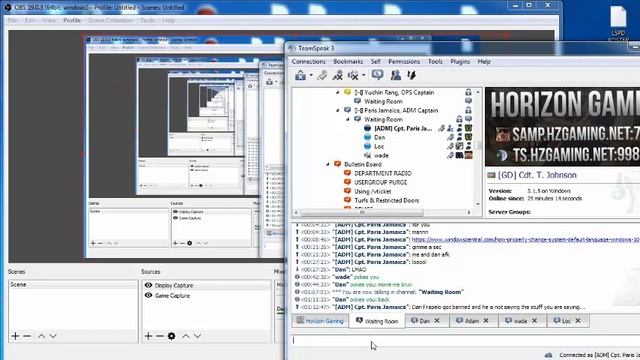The height and width of the screenshot is (360, 640).
Task: Click wade's muted speaker status icon
Action: pos(367,156)
